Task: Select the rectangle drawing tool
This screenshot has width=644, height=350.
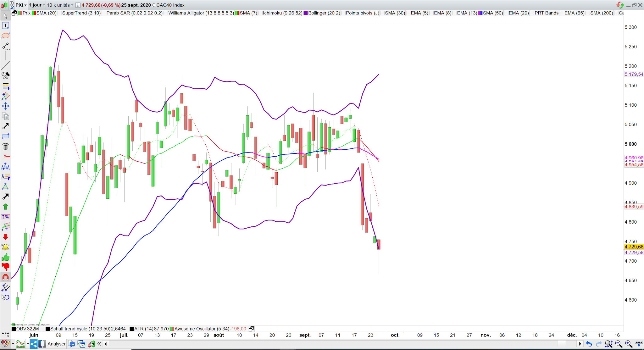Action: [5, 136]
